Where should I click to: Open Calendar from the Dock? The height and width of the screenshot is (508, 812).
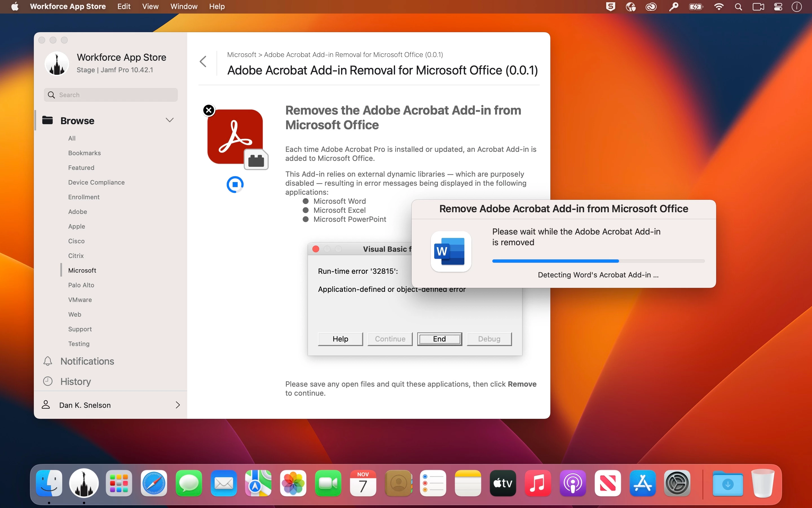click(363, 483)
